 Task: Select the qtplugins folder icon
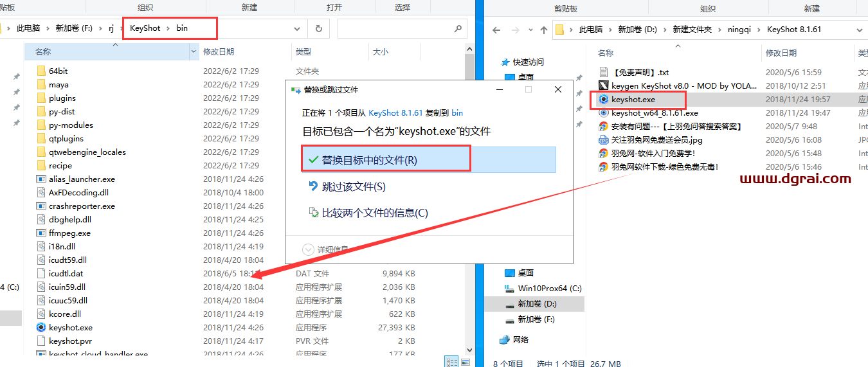tap(41, 139)
